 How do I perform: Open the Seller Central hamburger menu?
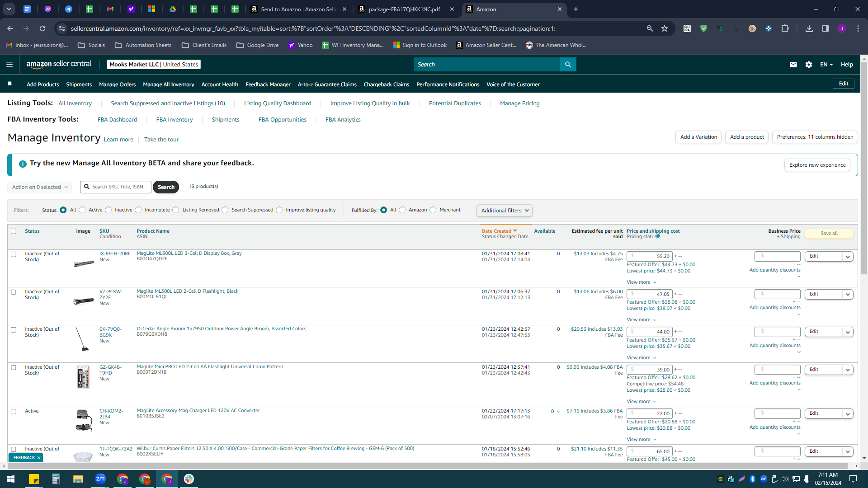click(x=9, y=65)
